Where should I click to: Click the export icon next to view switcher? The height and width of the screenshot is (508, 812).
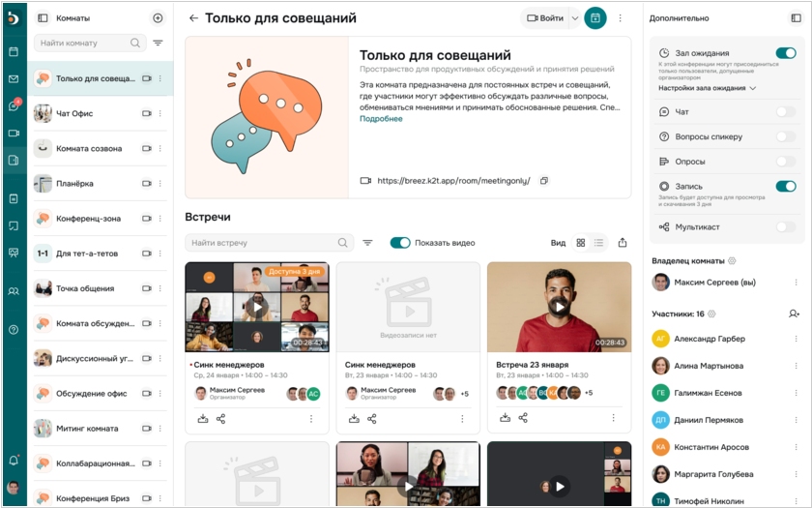623,243
